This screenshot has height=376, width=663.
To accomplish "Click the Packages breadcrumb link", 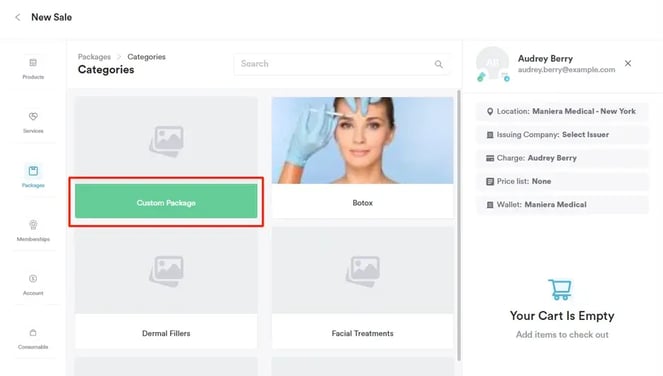I will [x=94, y=57].
